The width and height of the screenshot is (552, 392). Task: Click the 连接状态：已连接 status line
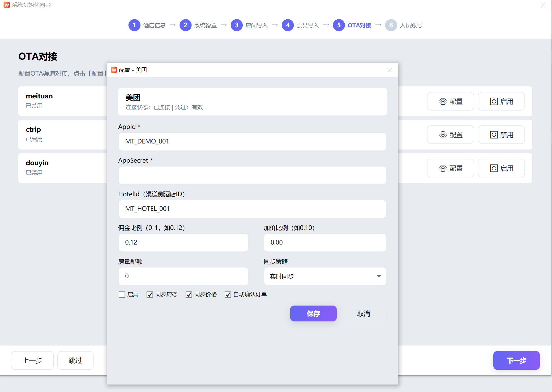164,107
